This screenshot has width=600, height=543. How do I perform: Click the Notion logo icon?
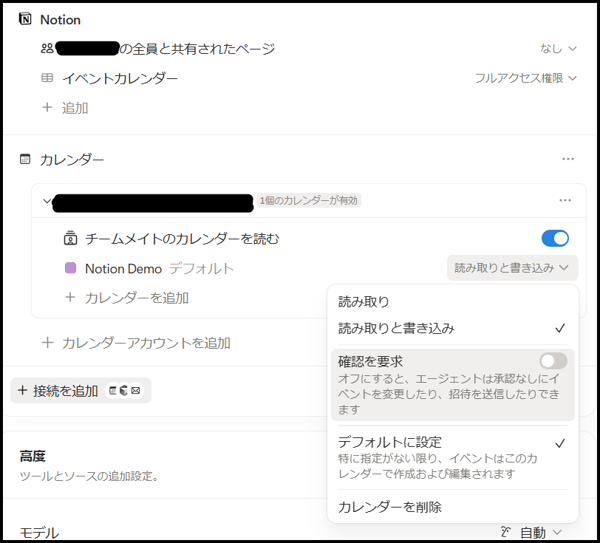pos(25,19)
